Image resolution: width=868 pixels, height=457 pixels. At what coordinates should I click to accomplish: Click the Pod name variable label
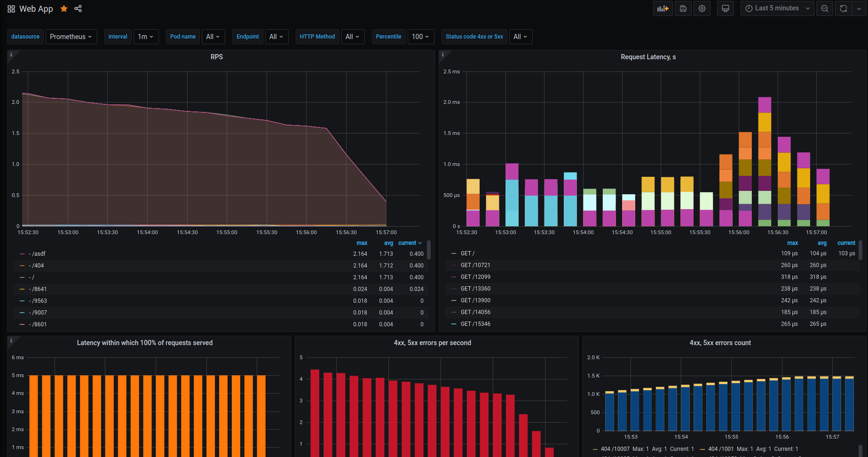point(183,37)
